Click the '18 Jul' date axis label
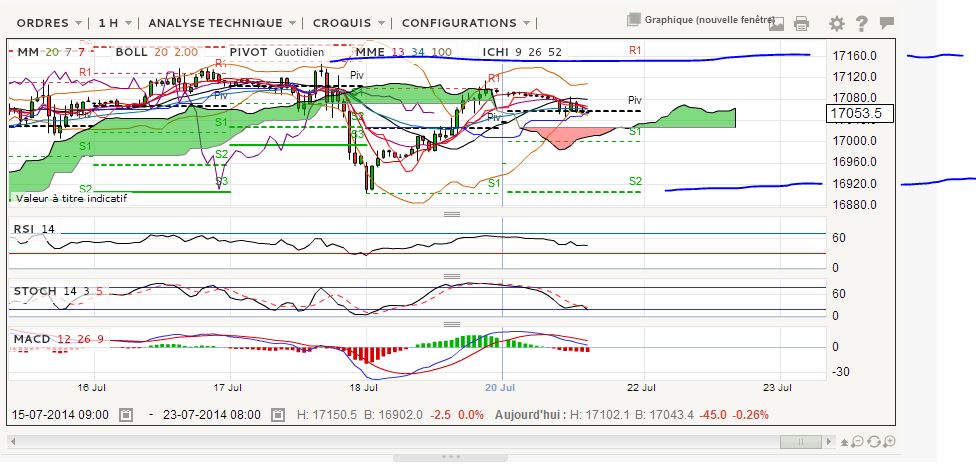This screenshot has width=976, height=464. click(x=364, y=387)
